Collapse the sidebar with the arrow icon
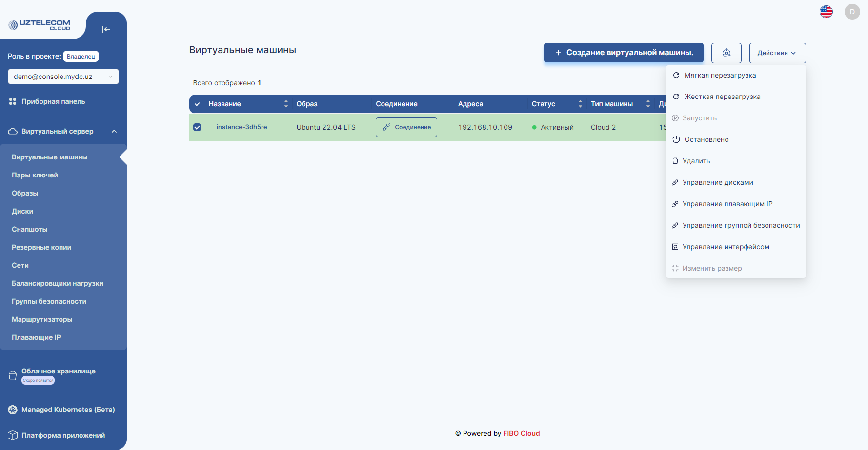This screenshot has height=450, width=868. 106,29
